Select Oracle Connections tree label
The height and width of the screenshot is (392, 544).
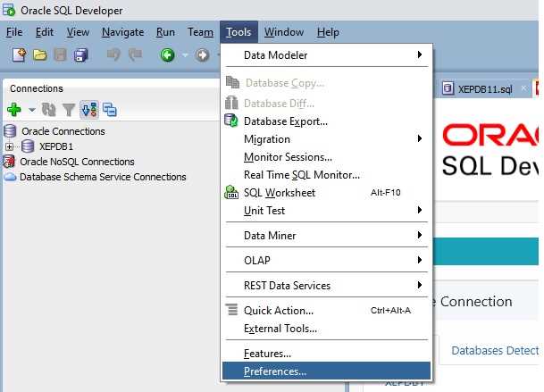click(63, 131)
